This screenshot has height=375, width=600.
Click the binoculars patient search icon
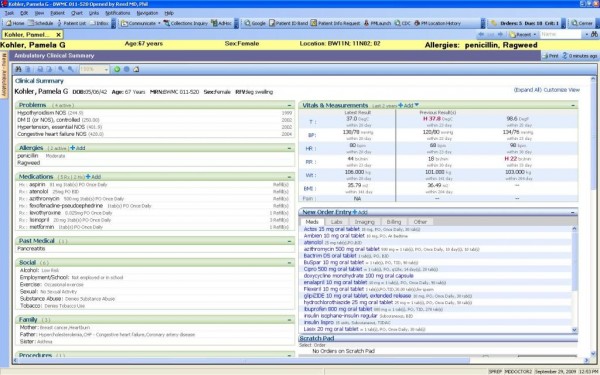point(594,34)
